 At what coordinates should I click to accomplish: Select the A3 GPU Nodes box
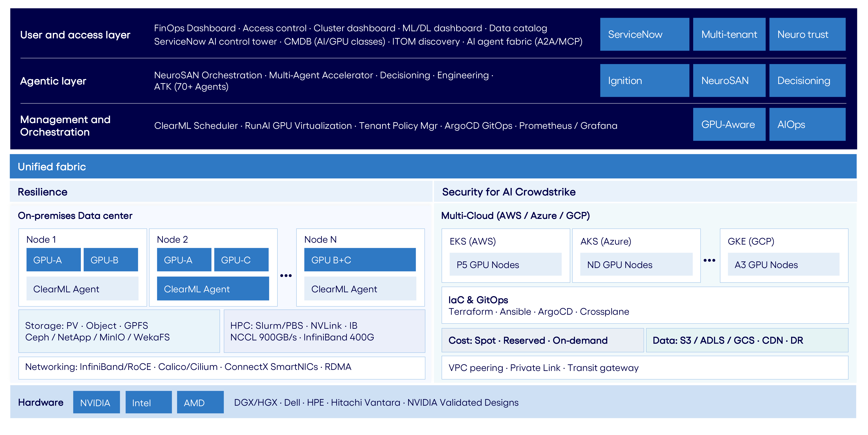point(783,265)
